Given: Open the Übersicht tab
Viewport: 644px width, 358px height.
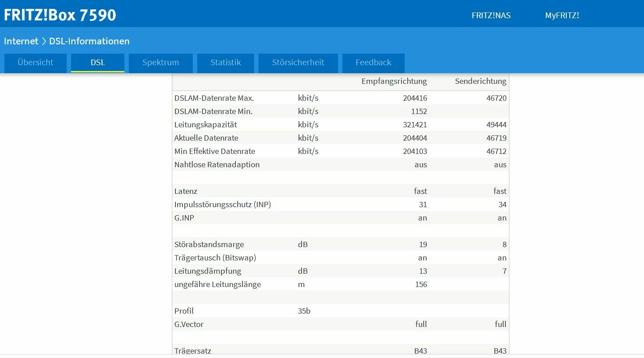Looking at the screenshot, I should click(36, 63).
